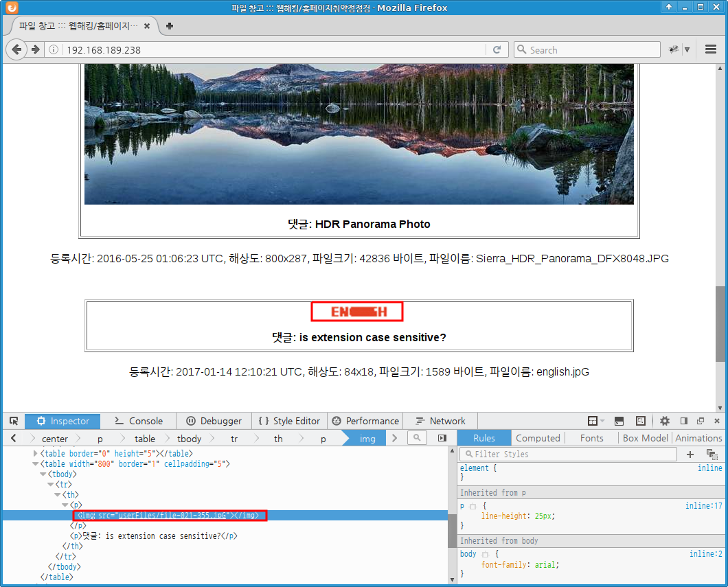Click the font-family arial value

click(x=546, y=565)
